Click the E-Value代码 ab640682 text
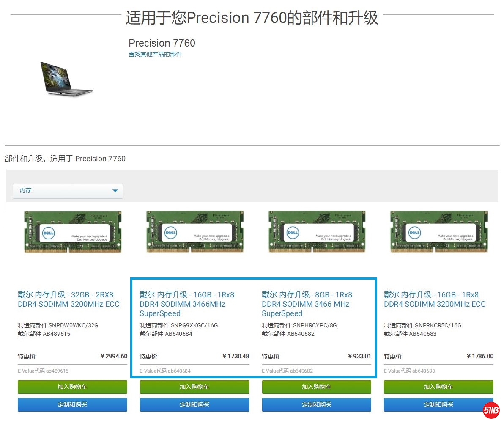 pyautogui.click(x=287, y=371)
